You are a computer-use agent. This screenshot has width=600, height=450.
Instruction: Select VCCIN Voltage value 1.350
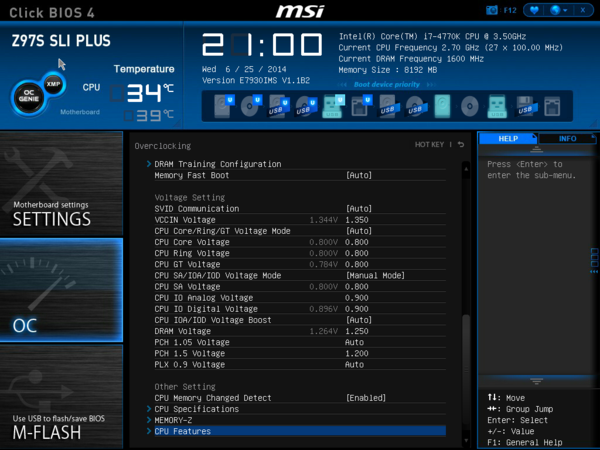click(357, 220)
